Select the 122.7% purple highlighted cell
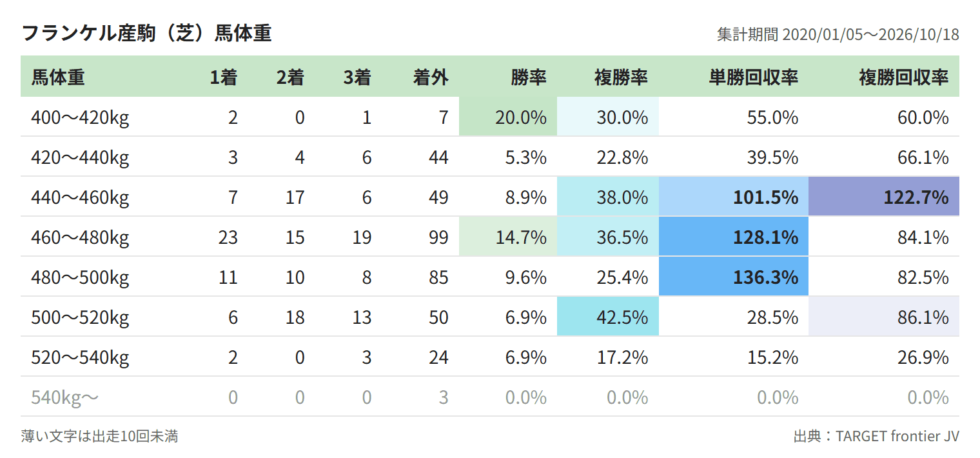Screen dimensions: 980x458 (x=884, y=197)
